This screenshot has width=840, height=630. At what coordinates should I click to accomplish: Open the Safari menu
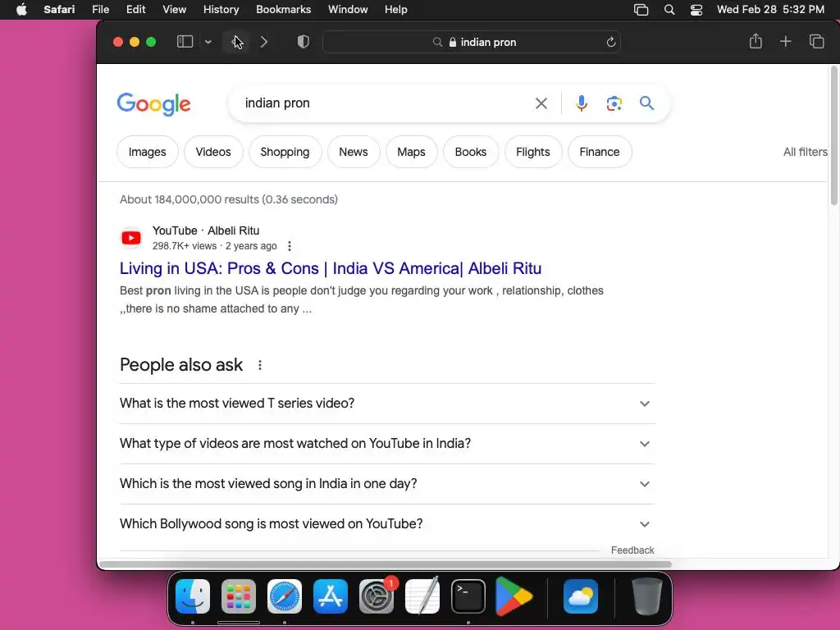pyautogui.click(x=59, y=10)
